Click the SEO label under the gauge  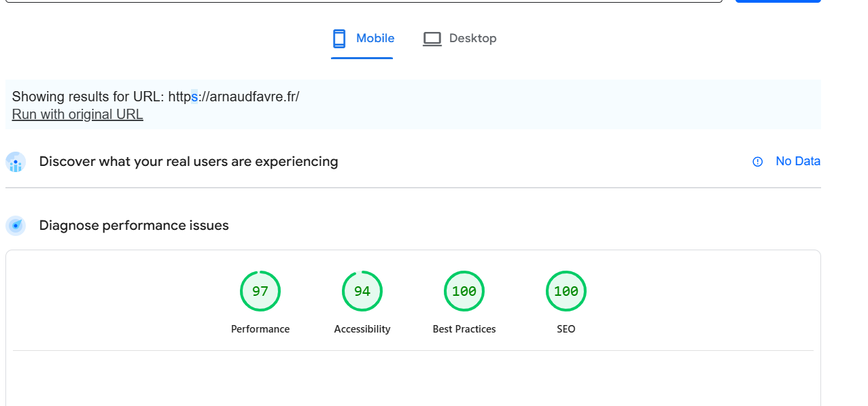[566, 329]
